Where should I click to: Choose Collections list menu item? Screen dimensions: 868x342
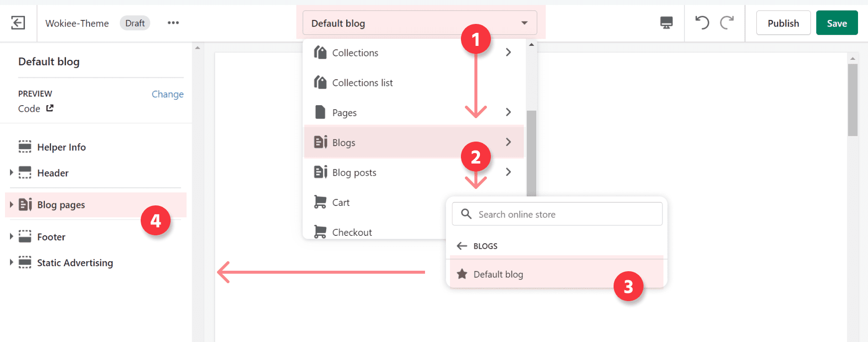pyautogui.click(x=363, y=83)
